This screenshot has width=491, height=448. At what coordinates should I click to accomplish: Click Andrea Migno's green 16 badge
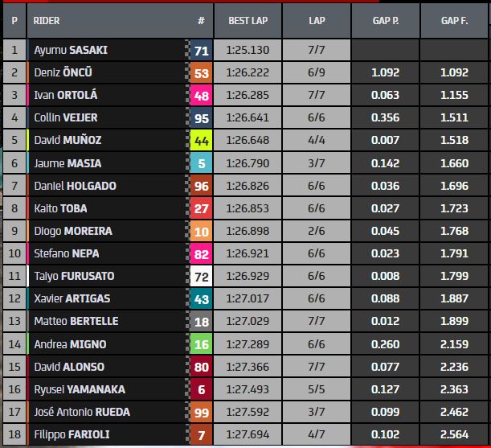point(201,344)
